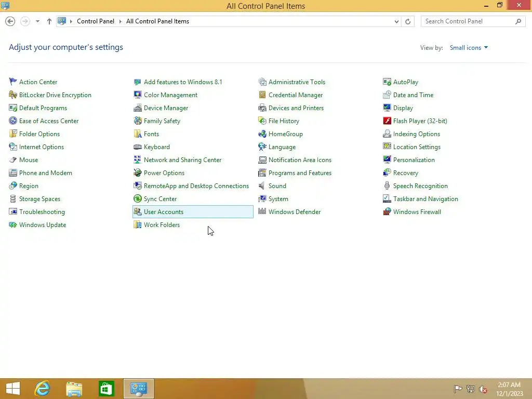
Task: Open Troubleshooting link
Action: click(42, 212)
